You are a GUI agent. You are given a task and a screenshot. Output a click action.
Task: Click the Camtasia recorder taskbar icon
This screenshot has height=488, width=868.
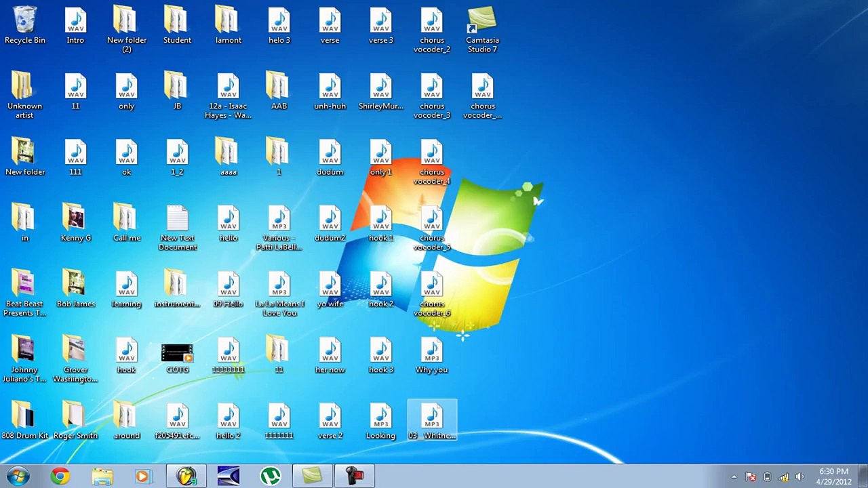355,476
